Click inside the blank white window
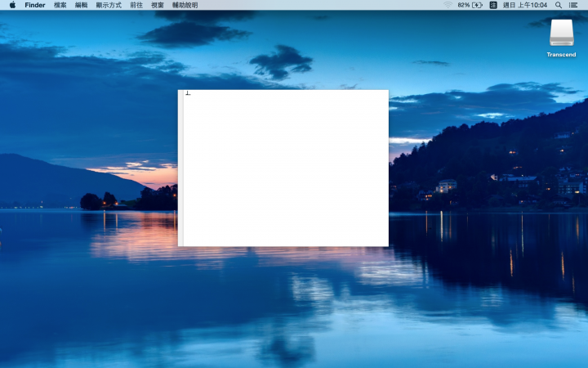 point(283,168)
